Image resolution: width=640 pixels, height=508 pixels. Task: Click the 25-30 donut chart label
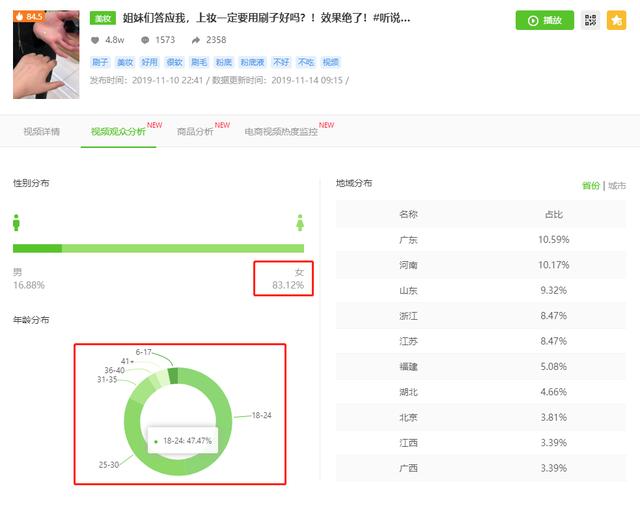click(x=109, y=465)
